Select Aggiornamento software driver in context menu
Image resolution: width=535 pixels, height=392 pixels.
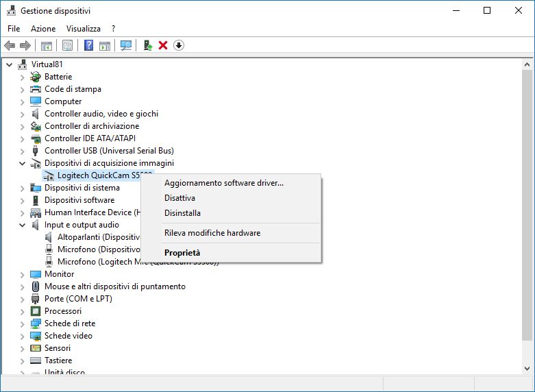coord(223,183)
